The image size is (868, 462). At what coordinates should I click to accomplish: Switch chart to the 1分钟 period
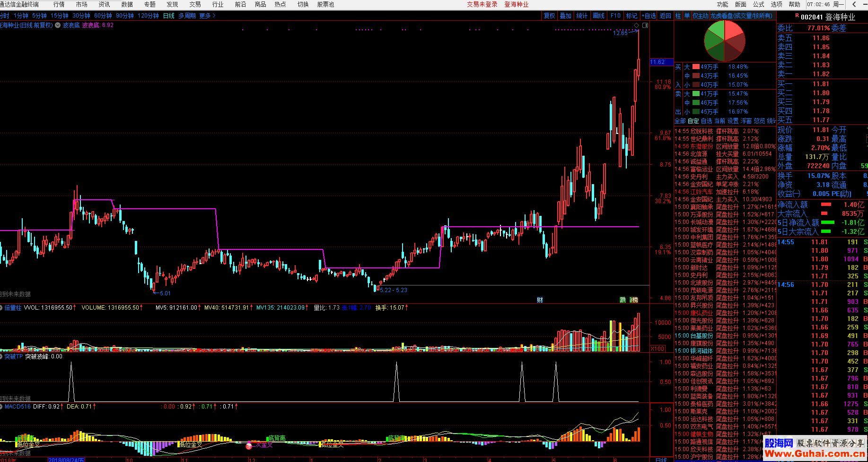[x=21, y=16]
